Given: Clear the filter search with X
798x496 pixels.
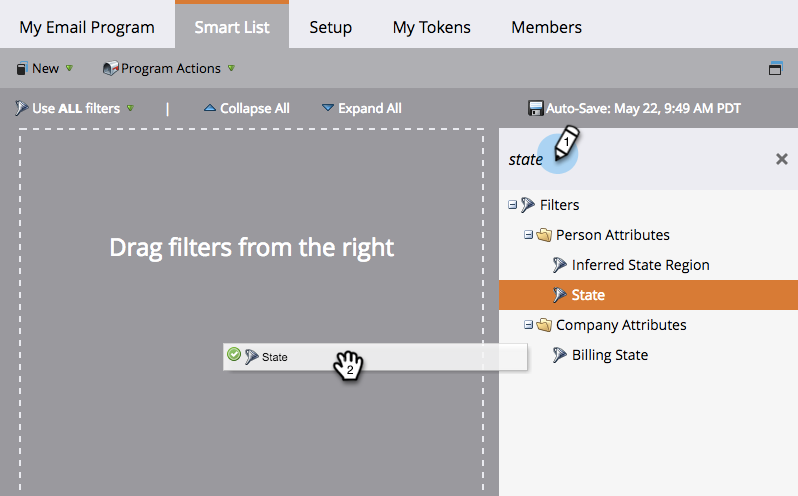Looking at the screenshot, I should tap(782, 159).
